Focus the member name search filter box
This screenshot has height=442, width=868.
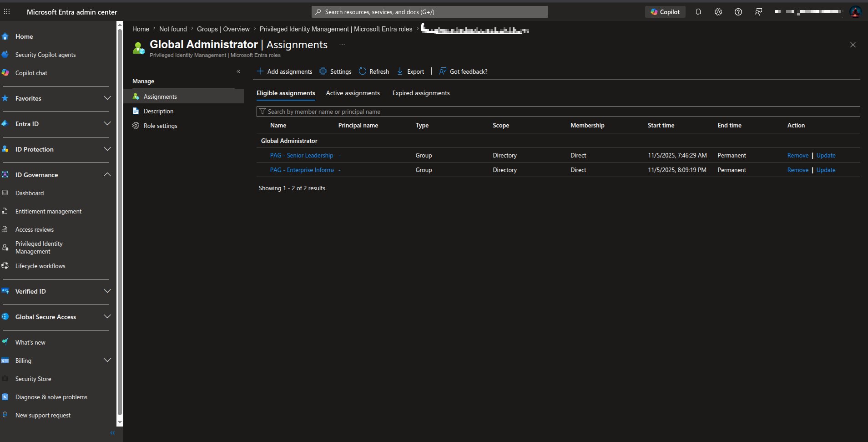(558, 112)
